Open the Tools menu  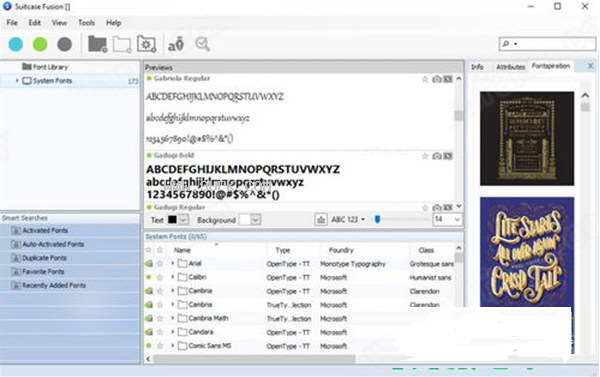86,23
